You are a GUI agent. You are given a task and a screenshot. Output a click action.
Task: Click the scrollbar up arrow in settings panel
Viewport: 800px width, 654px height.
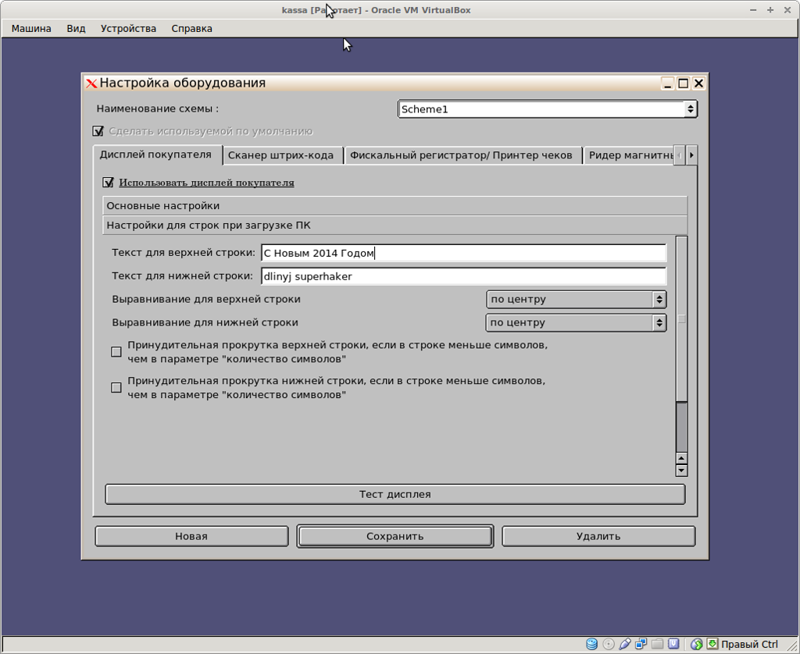tap(681, 458)
